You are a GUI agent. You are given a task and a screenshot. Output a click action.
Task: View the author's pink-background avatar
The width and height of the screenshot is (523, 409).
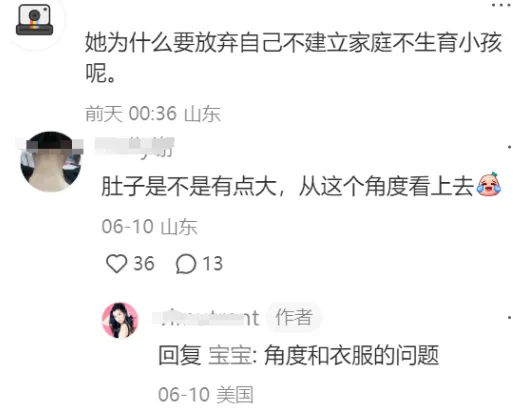pyautogui.click(x=120, y=320)
